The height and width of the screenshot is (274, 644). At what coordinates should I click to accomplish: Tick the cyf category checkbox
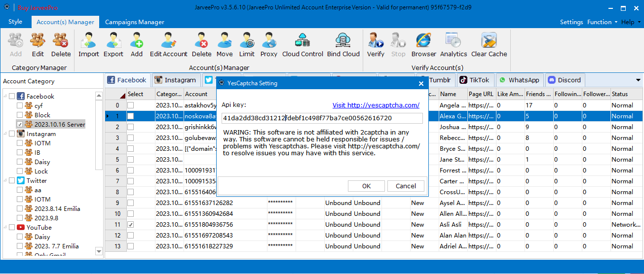(x=20, y=105)
